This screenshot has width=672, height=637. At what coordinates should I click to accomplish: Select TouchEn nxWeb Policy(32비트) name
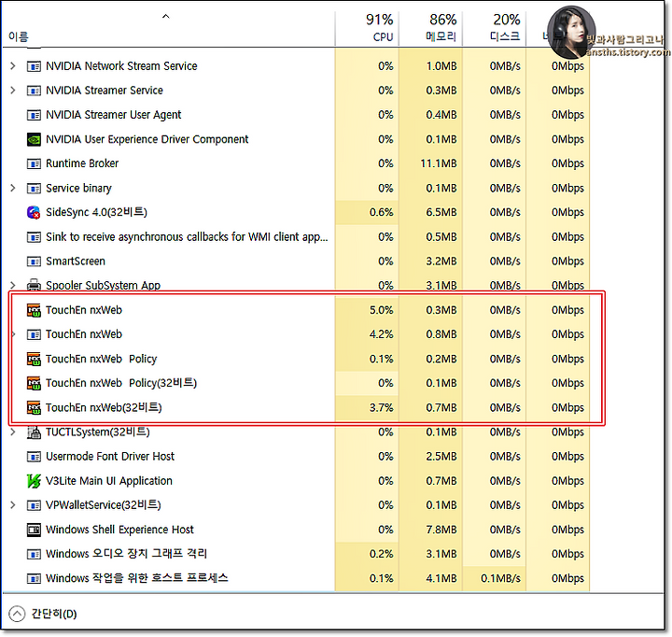(x=121, y=383)
